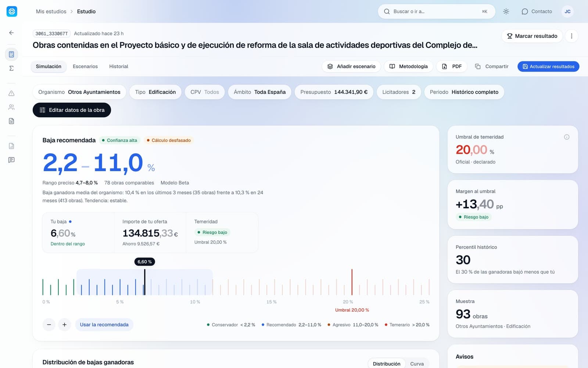
Task: Increase the bid with the plus button
Action: tap(64, 325)
